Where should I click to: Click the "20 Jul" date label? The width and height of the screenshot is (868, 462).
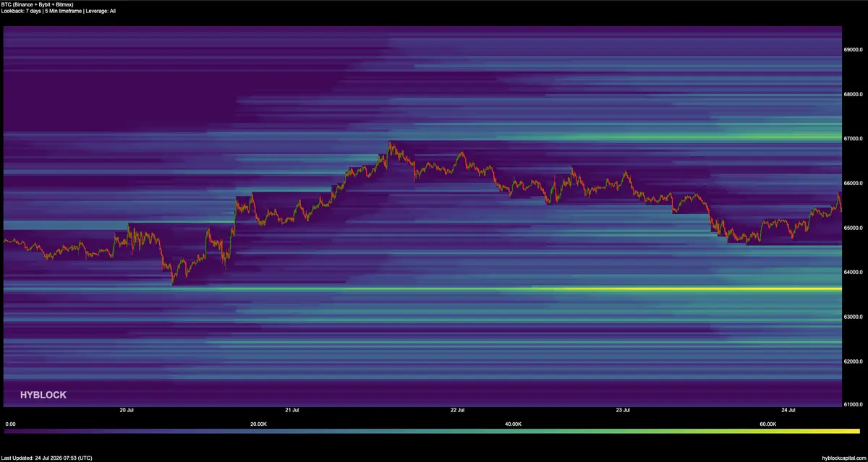click(x=127, y=410)
